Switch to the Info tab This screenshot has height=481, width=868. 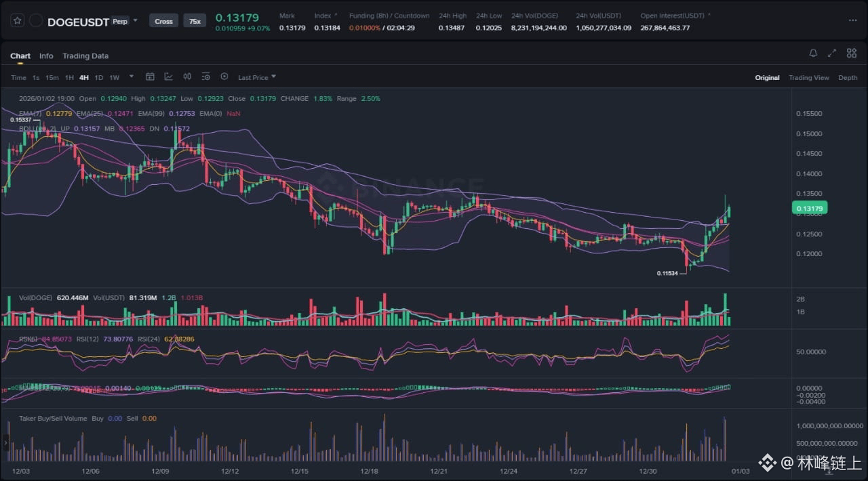(x=46, y=56)
